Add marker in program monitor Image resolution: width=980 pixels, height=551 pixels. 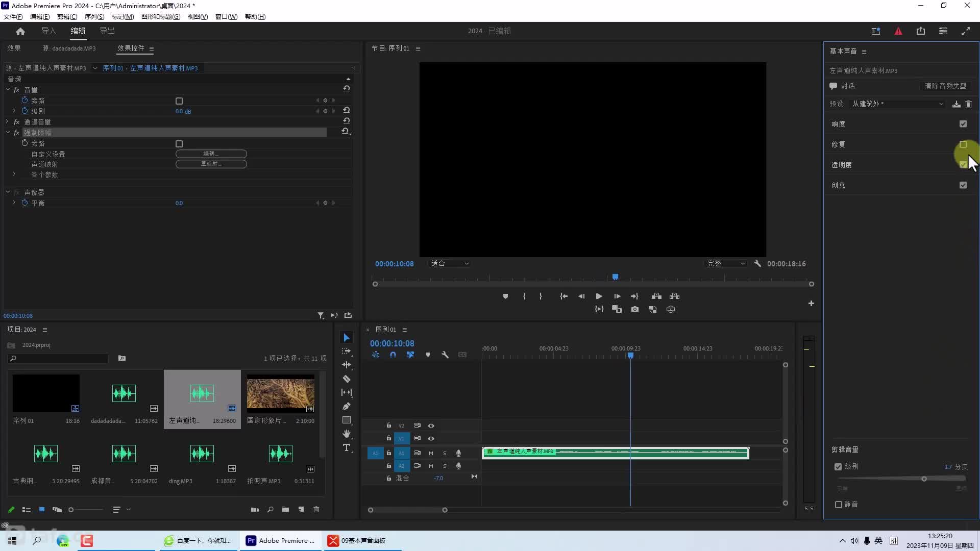tap(505, 296)
